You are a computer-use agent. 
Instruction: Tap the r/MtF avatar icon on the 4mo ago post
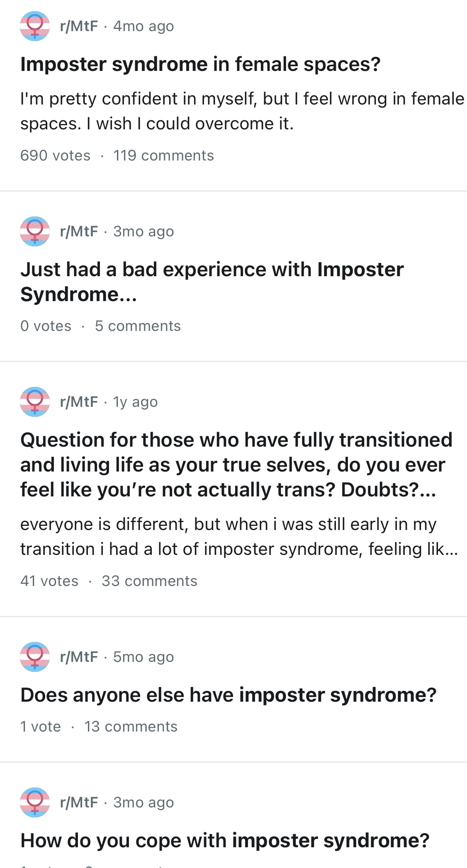[x=35, y=26]
